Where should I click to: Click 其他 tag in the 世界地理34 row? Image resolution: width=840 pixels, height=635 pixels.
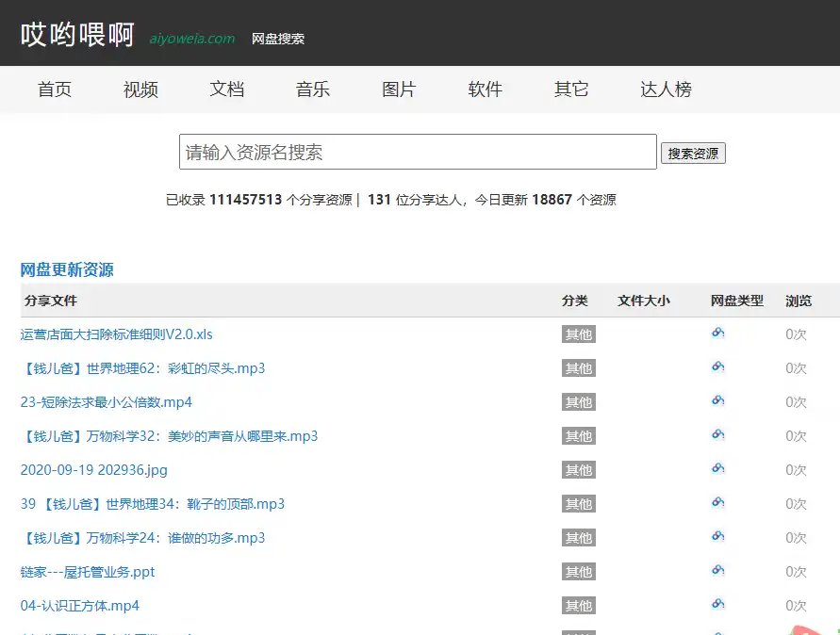click(x=579, y=504)
